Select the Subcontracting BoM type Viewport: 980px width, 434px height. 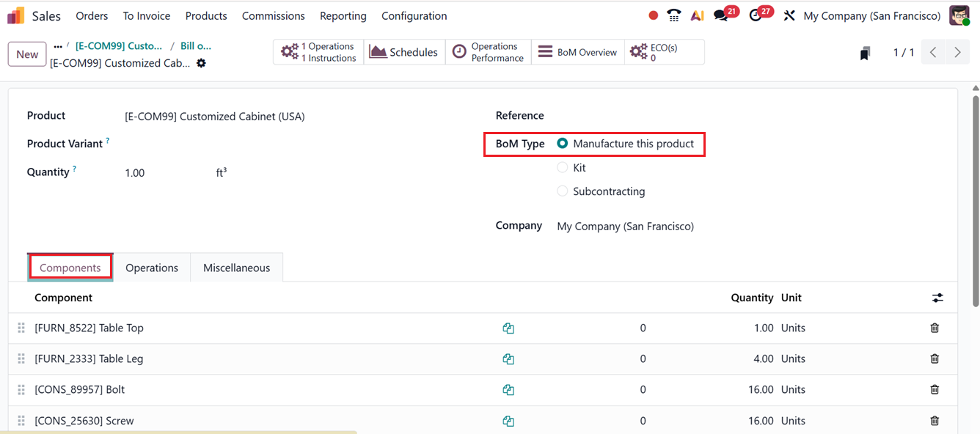coord(563,191)
